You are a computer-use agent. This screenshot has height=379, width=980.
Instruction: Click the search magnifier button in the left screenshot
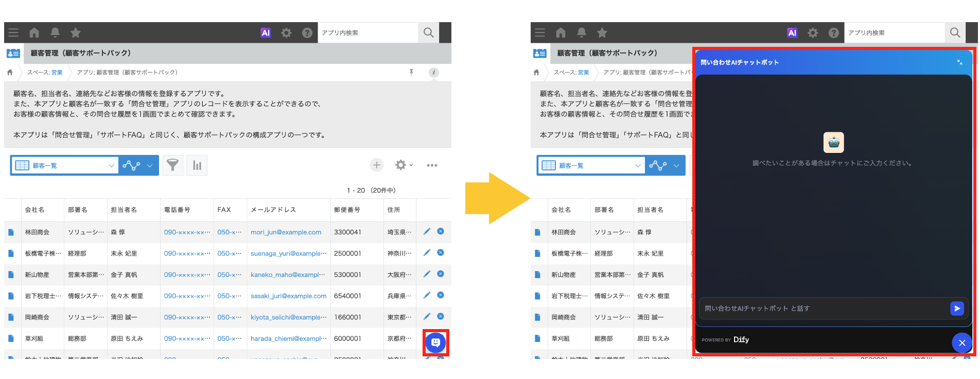point(429,32)
